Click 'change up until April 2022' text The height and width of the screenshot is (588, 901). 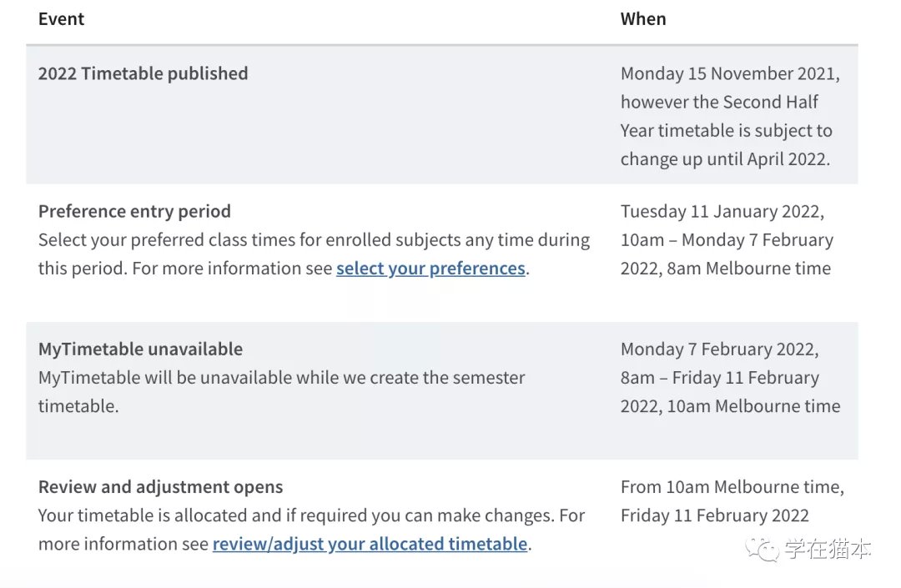click(725, 159)
